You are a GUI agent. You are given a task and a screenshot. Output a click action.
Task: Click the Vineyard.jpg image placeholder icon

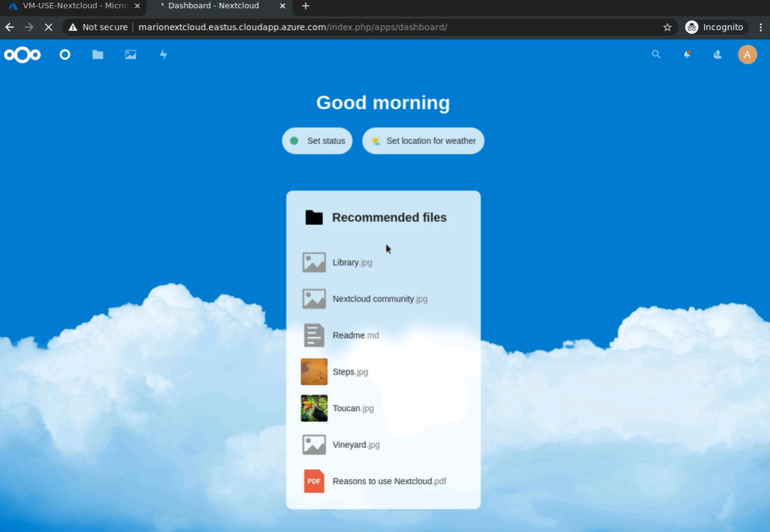314,445
